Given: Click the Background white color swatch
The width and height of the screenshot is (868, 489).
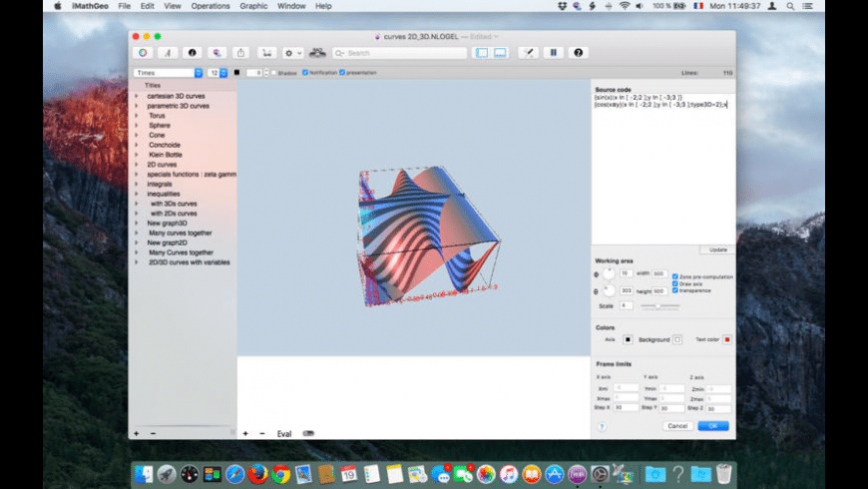Looking at the screenshot, I should (677, 339).
